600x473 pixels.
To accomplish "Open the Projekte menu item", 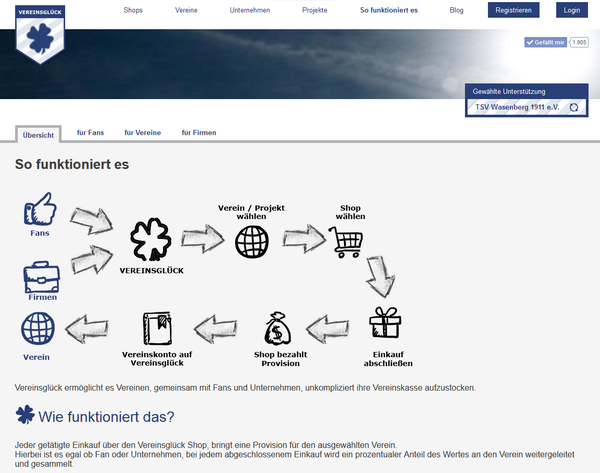I will point(315,10).
